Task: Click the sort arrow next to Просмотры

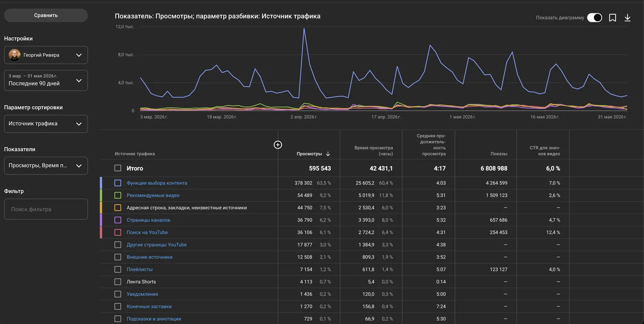Action: point(328,154)
